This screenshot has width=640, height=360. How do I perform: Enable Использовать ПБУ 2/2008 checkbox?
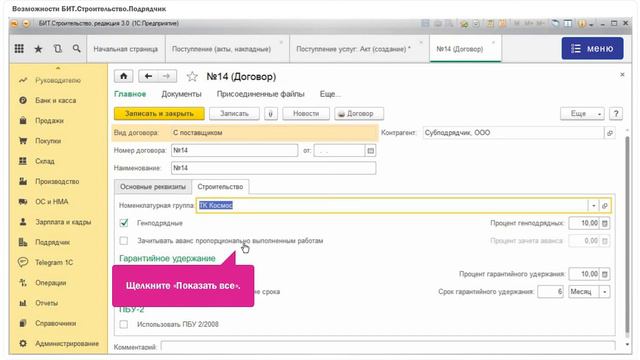pyautogui.click(x=124, y=324)
